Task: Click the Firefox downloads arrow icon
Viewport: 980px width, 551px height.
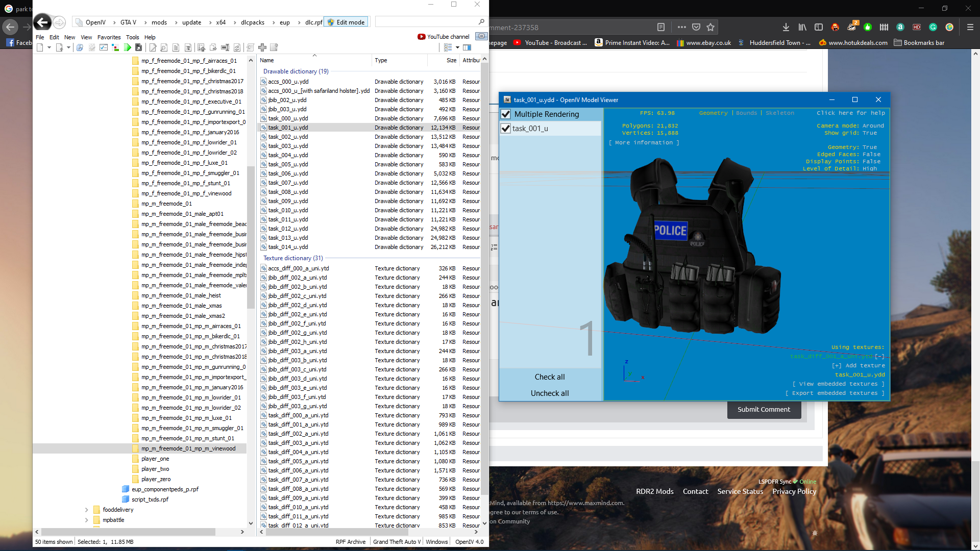Action: (786, 27)
